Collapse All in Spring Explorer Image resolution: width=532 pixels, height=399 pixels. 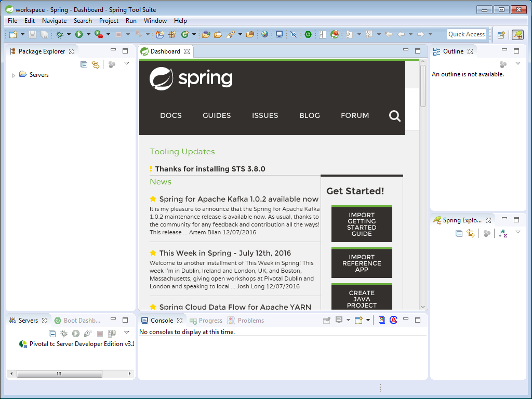[x=459, y=233]
